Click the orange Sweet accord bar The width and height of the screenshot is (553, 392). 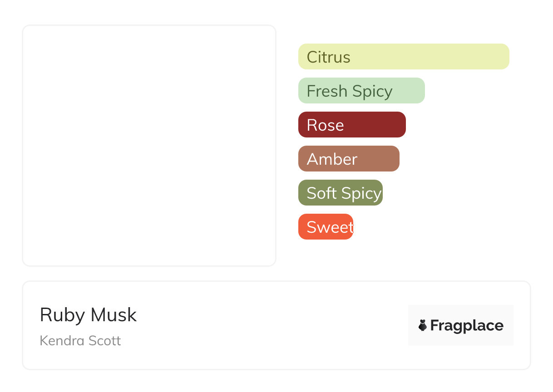click(326, 227)
